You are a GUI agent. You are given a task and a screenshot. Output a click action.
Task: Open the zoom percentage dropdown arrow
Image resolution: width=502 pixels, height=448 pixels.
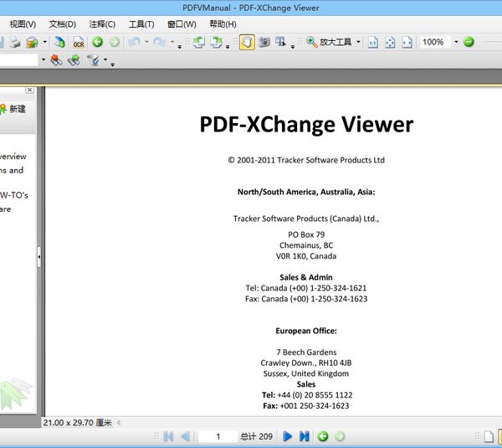pyautogui.click(x=456, y=42)
